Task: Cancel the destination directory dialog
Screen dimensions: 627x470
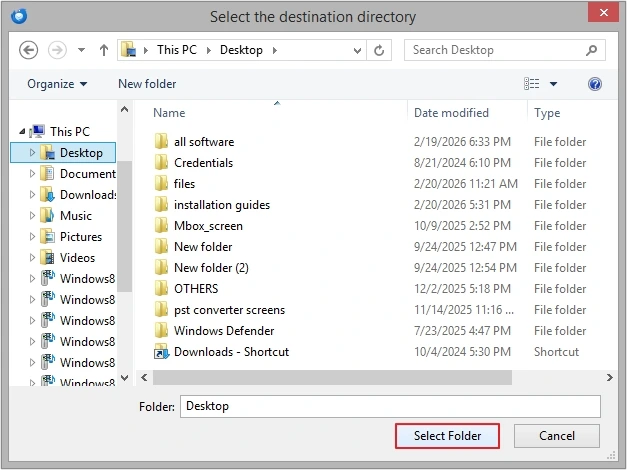Action: point(557,436)
